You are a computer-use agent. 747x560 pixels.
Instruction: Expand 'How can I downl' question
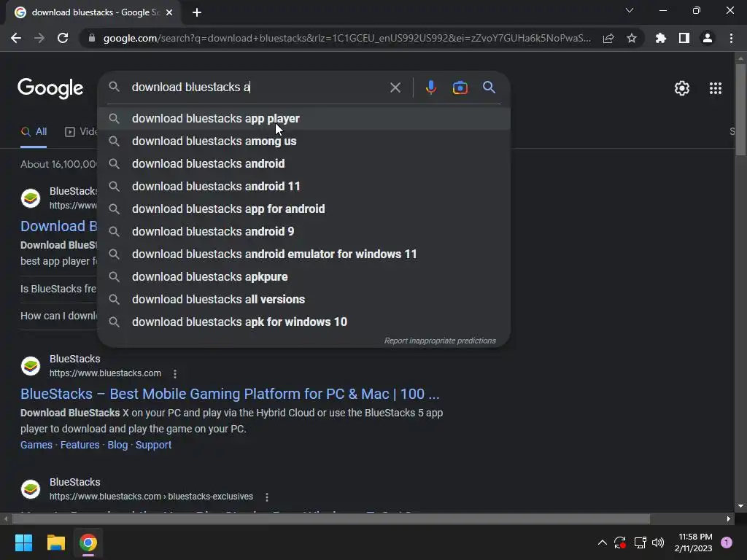pyautogui.click(x=58, y=316)
